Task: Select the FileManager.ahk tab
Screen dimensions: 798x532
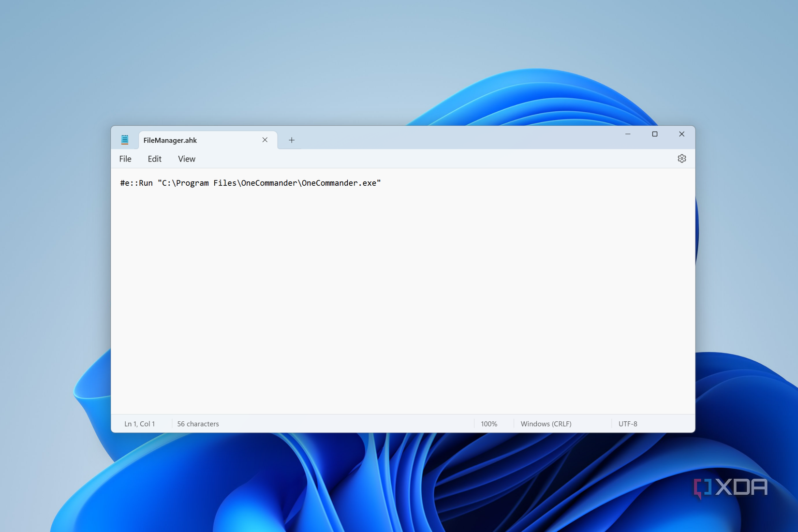Action: (208, 140)
